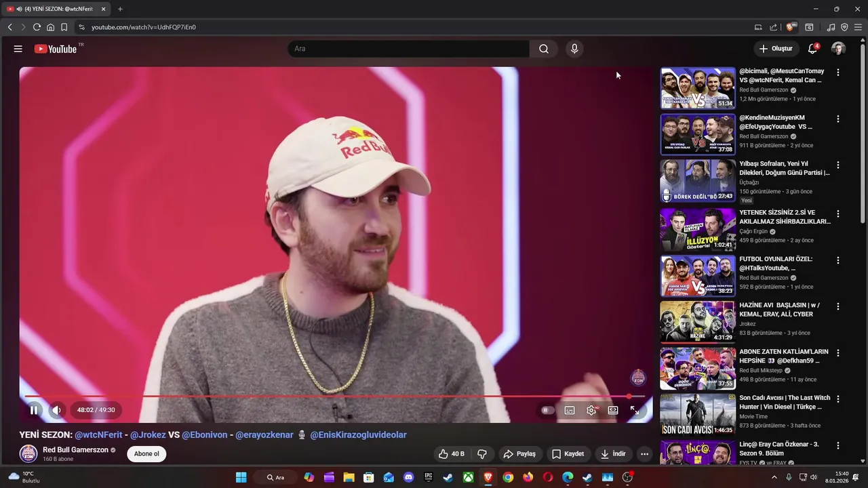Dislike the video
The height and width of the screenshot is (488, 868).
point(482,453)
